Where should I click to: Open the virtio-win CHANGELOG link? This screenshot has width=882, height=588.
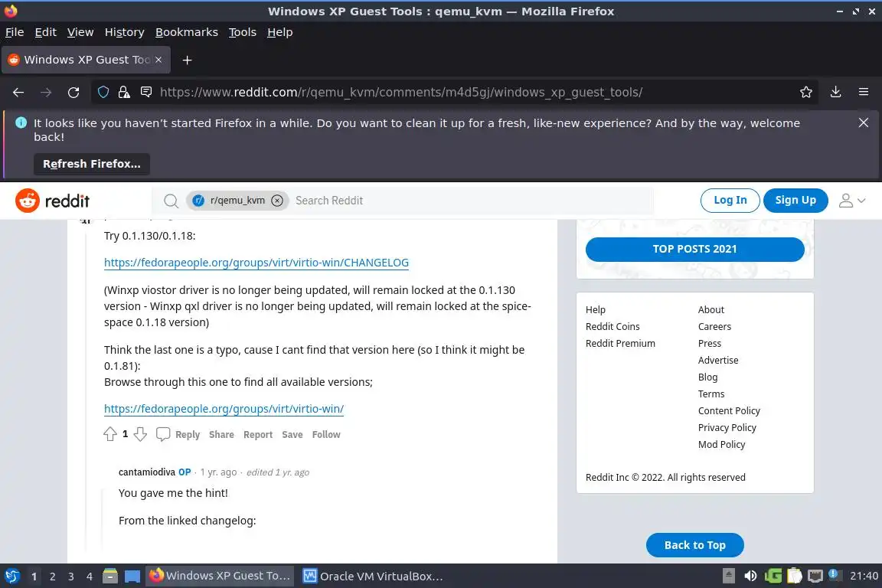pos(256,263)
